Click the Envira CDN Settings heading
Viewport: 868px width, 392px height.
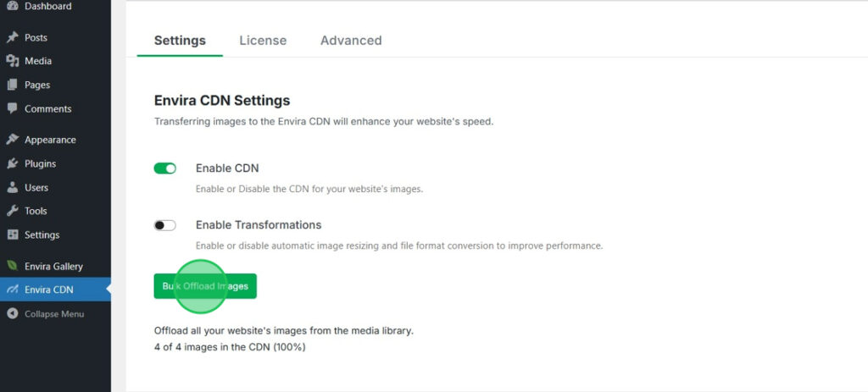(x=222, y=101)
